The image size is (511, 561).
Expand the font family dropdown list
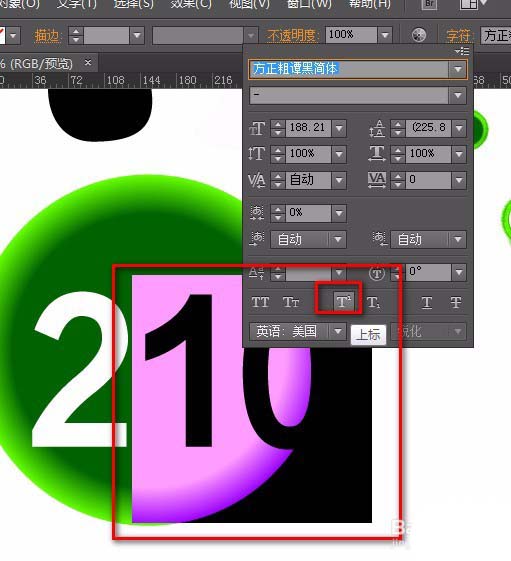(458, 69)
